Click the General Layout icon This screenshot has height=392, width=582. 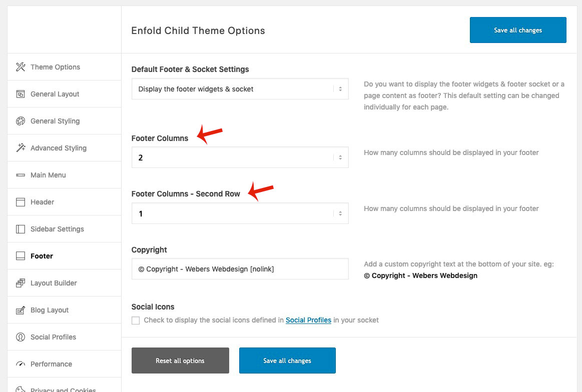tap(21, 94)
